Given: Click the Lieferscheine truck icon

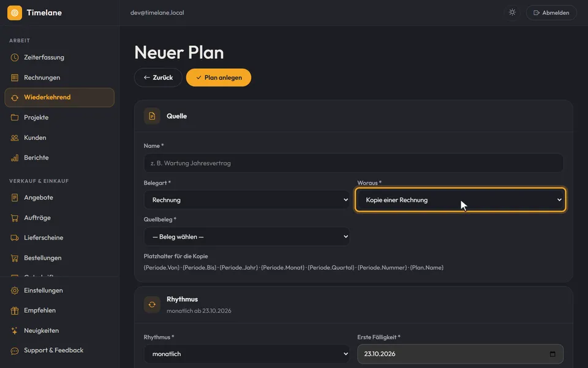Looking at the screenshot, I should pos(15,238).
